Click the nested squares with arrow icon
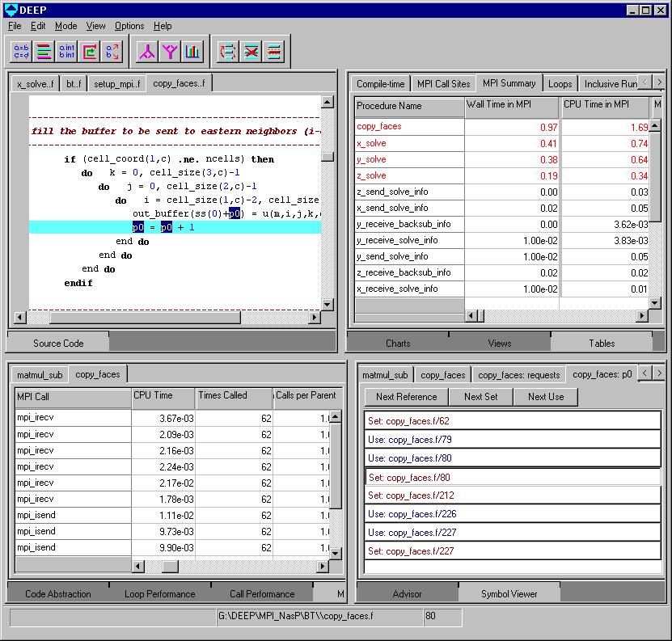The image size is (672, 641). pos(90,52)
